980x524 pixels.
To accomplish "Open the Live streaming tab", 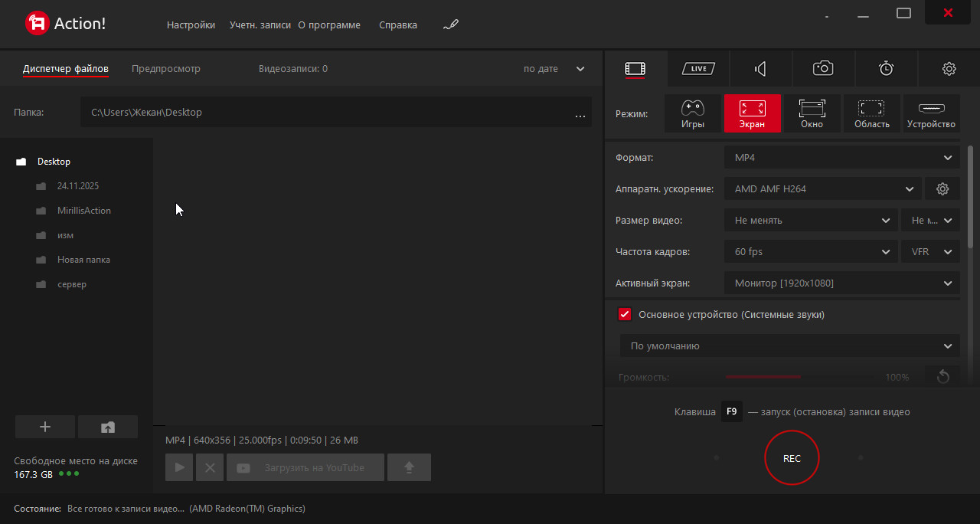I will tap(697, 69).
